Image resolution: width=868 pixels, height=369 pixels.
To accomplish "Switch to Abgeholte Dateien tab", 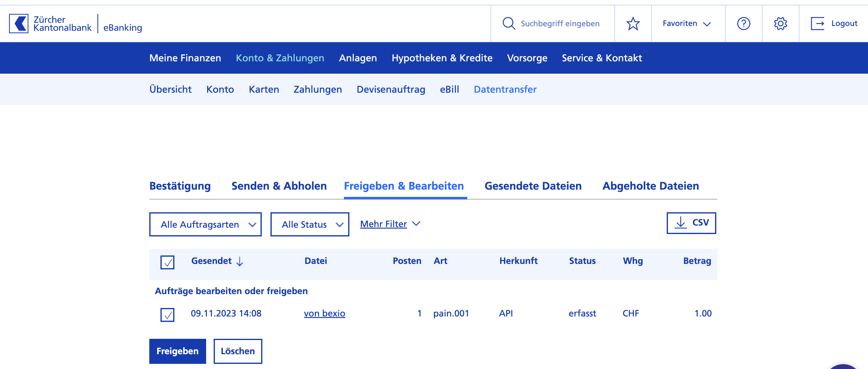I will [x=650, y=186].
